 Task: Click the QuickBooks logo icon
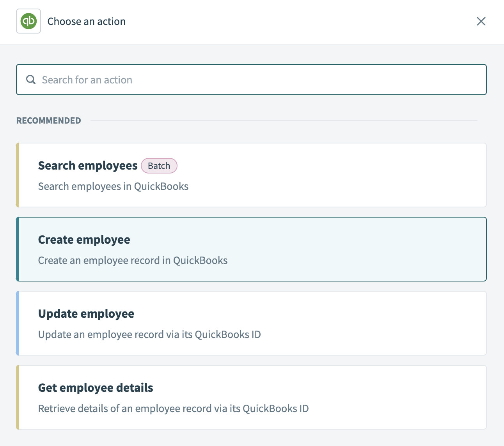28,21
